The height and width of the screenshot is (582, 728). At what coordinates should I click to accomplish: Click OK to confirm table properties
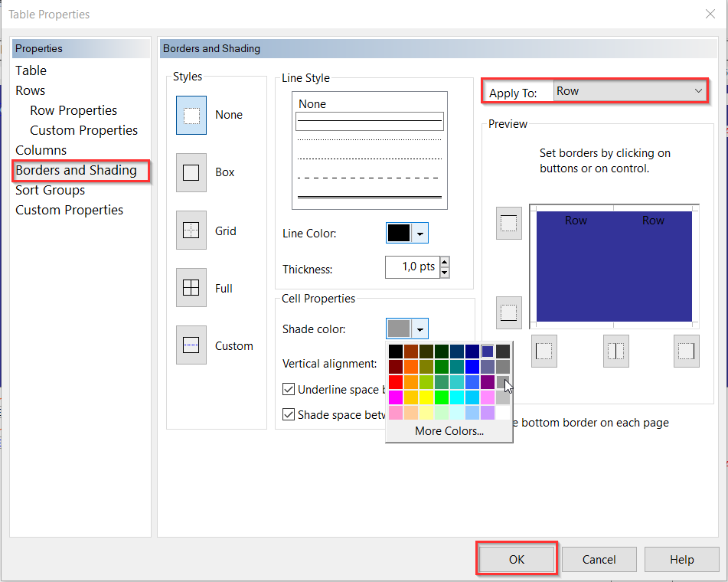[x=517, y=559]
